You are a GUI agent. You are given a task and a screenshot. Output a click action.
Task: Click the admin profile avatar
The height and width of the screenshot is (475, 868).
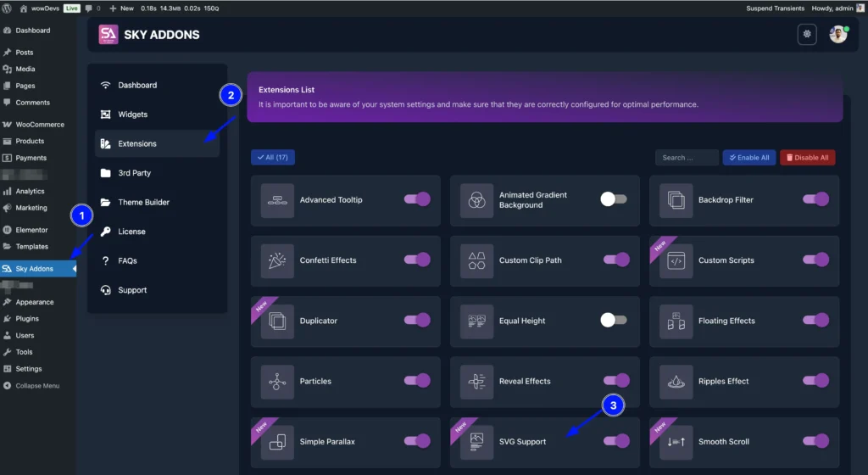(x=838, y=34)
